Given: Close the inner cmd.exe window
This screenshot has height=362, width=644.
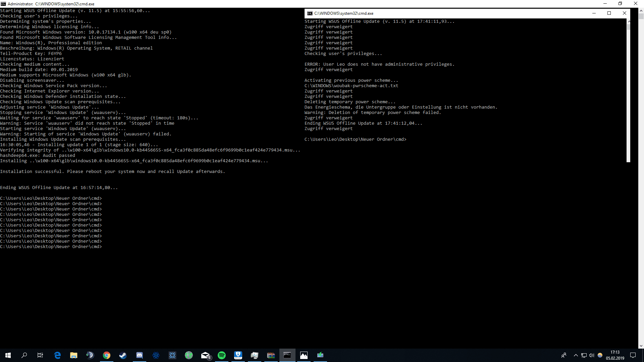Looking at the screenshot, I should [x=624, y=13].
